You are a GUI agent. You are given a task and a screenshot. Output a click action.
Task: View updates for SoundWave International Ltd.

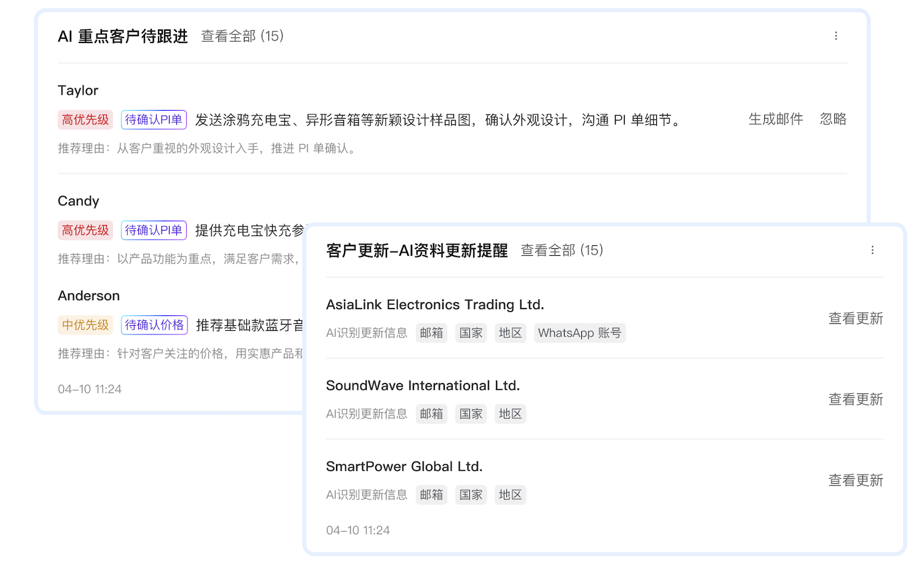click(x=855, y=400)
